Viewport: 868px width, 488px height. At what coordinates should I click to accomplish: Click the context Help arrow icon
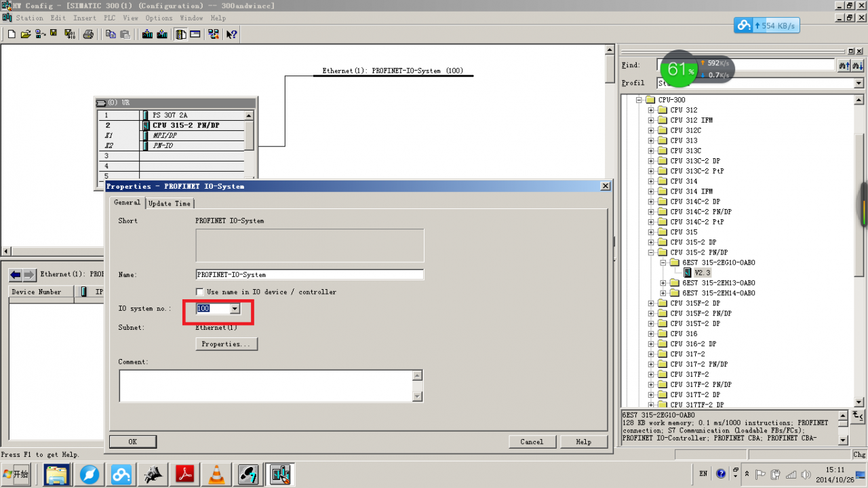(x=231, y=35)
